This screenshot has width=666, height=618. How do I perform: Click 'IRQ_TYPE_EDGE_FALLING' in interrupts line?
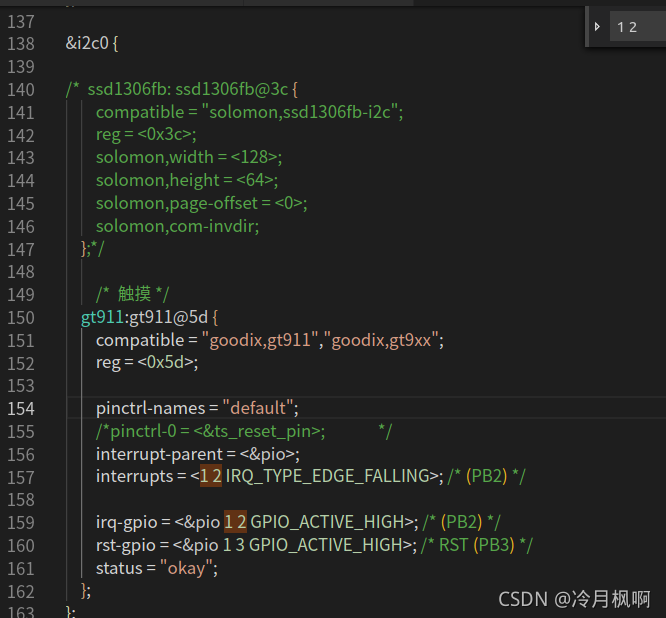tap(328, 476)
